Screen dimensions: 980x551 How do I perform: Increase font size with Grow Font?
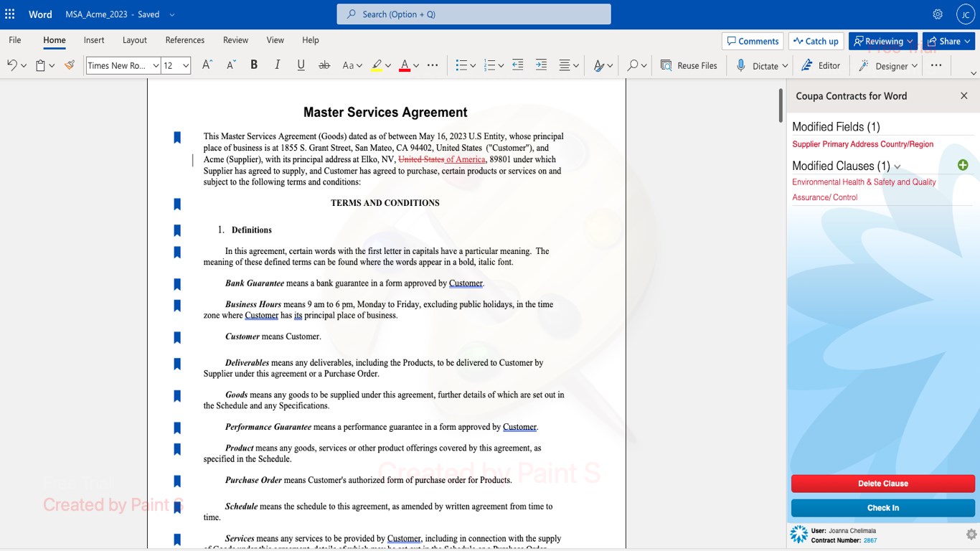pyautogui.click(x=207, y=65)
